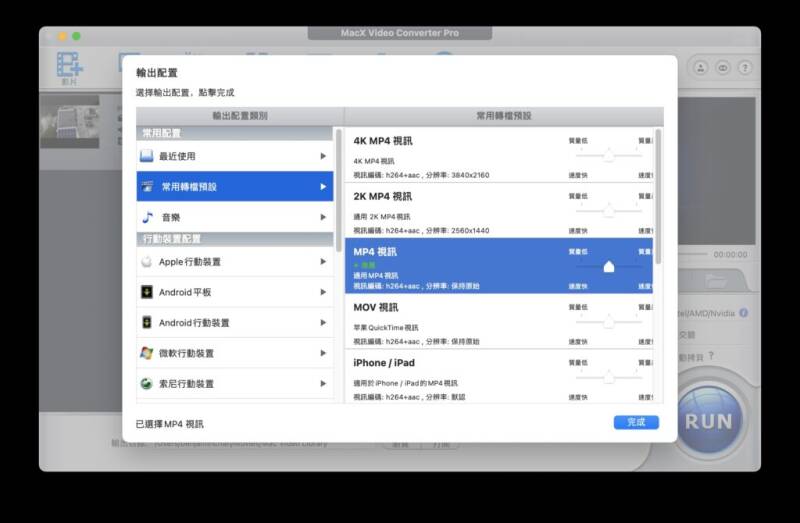Open the recently used category icon
The width and height of the screenshot is (800, 523).
tap(146, 156)
